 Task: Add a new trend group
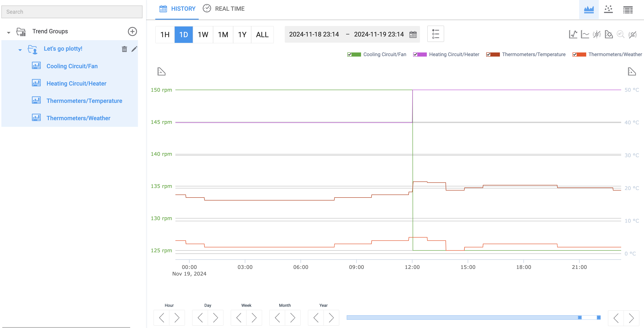click(x=132, y=31)
